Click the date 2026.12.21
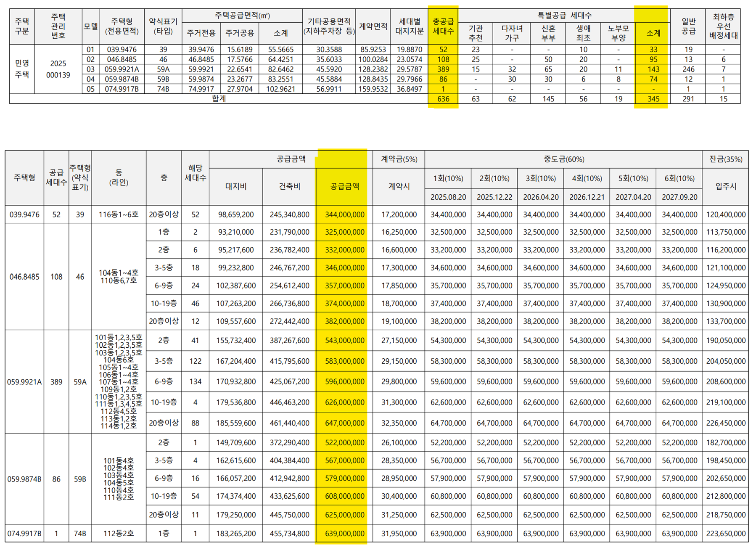The height and width of the screenshot is (545, 756). click(x=587, y=197)
